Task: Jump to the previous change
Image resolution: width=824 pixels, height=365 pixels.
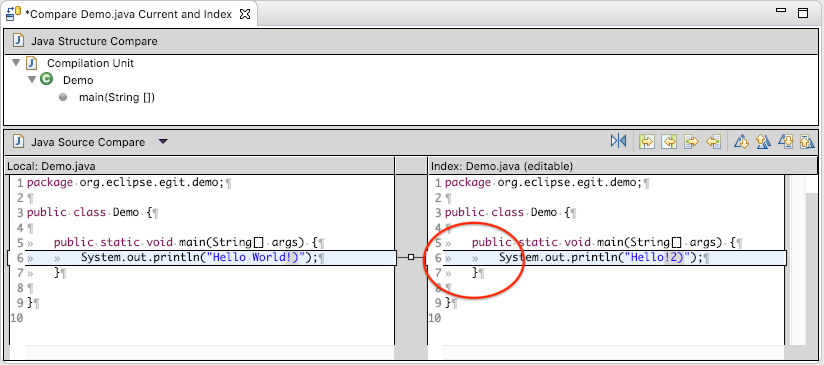Action: [807, 141]
